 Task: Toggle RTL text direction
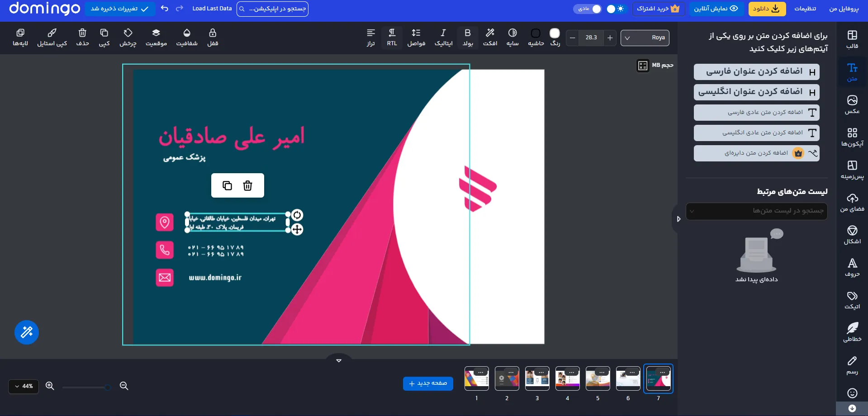pos(392,38)
